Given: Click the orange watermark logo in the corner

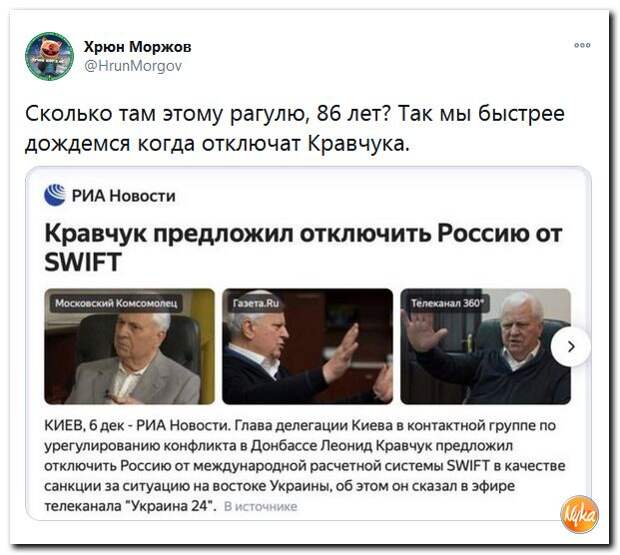Looking at the screenshot, I should point(579,514).
